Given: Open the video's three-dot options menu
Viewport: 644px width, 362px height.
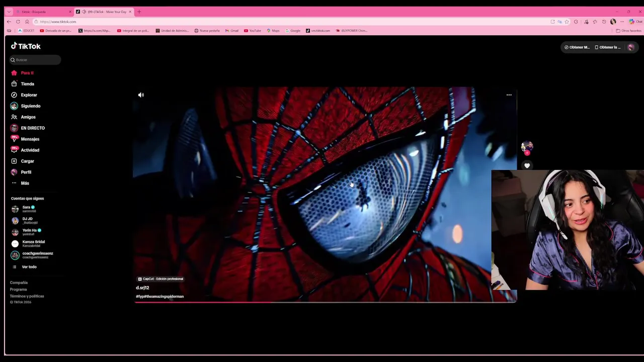Looking at the screenshot, I should point(509,95).
